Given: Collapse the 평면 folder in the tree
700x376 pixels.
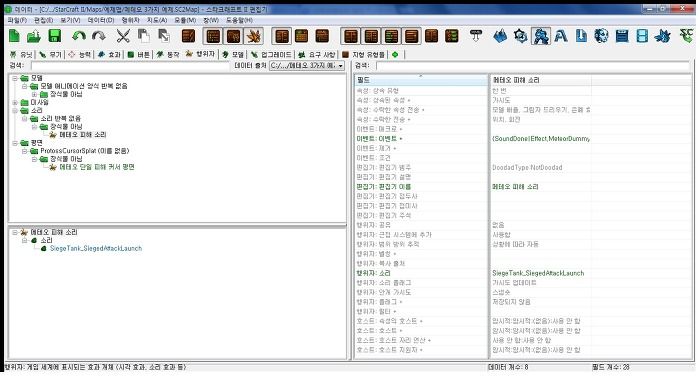Looking at the screenshot, I should (x=15, y=143).
